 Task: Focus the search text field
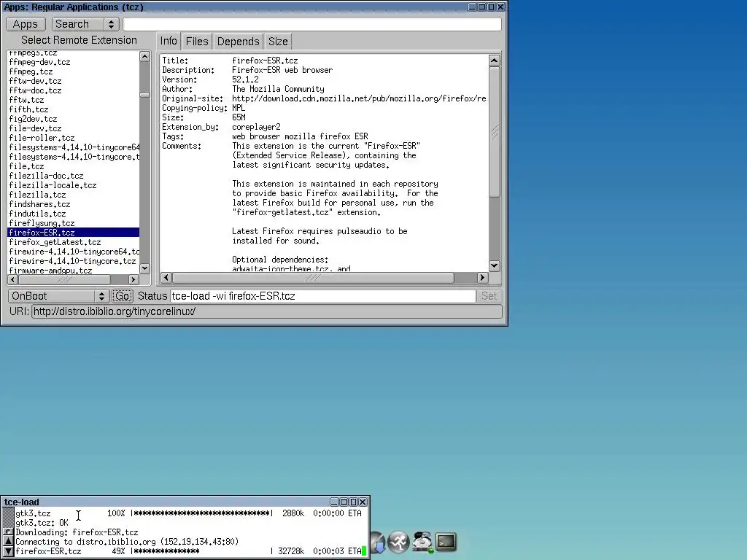312,24
